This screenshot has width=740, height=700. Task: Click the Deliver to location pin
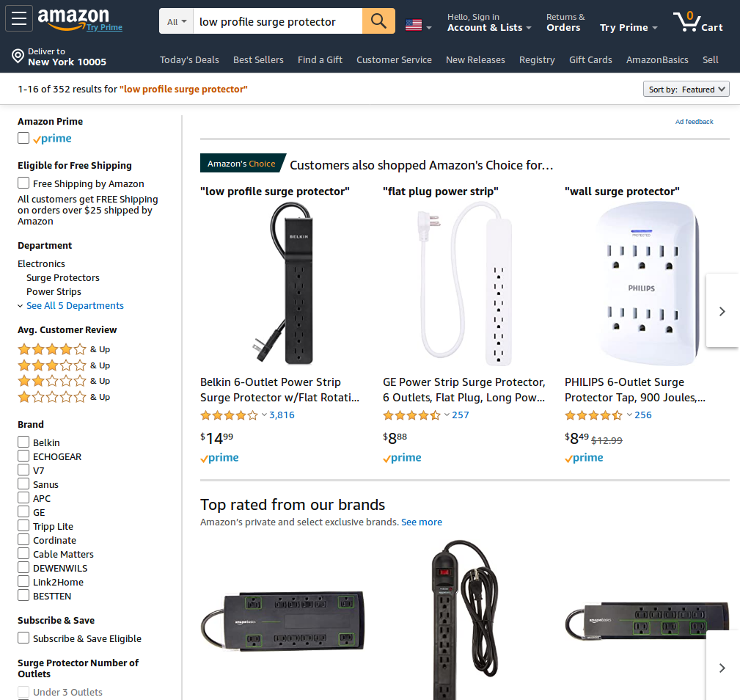[x=18, y=56]
